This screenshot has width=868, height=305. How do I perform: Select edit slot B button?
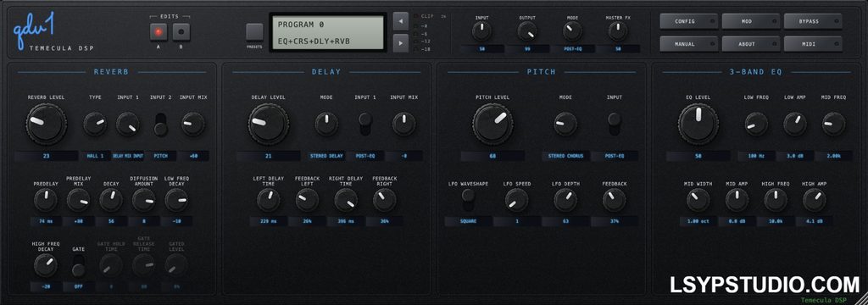181,32
